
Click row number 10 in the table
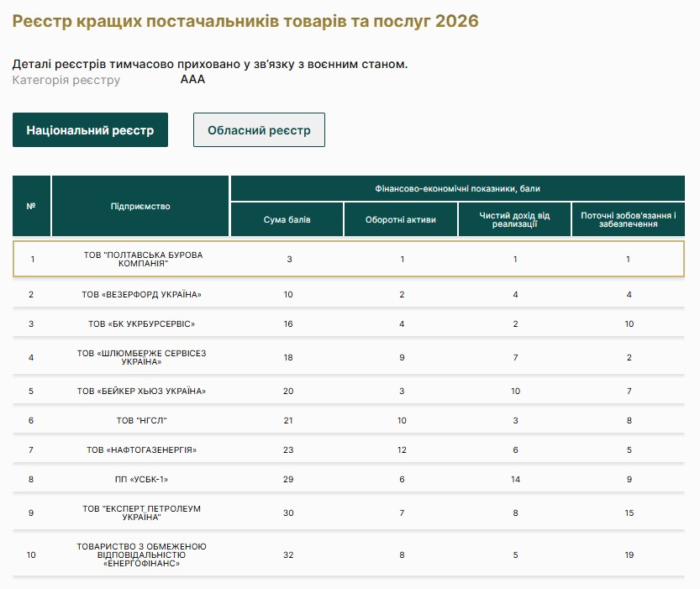[x=31, y=555]
